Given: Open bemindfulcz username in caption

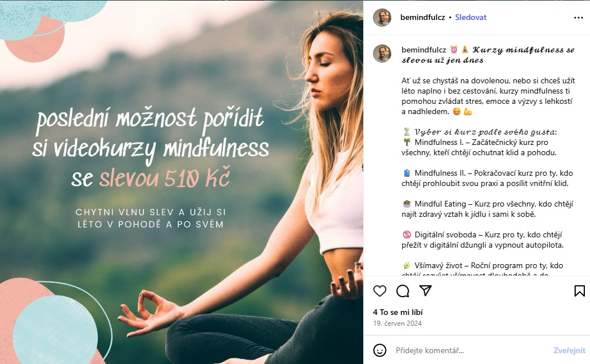Looking at the screenshot, I should (x=424, y=50).
